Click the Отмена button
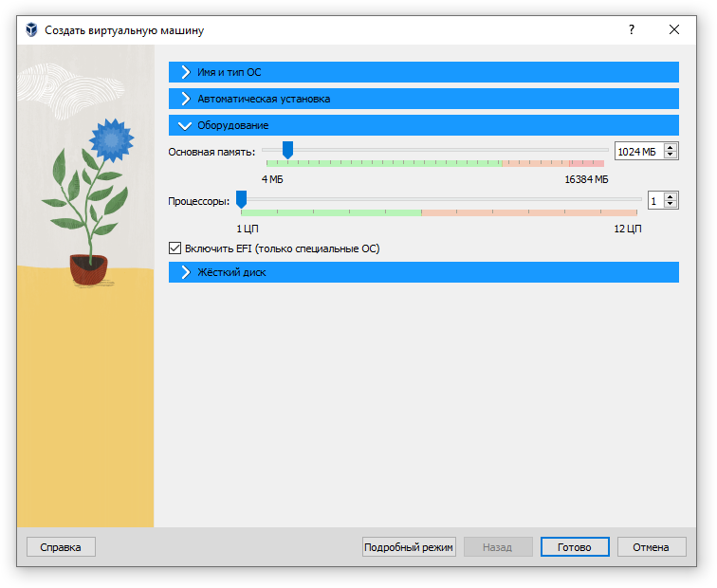The image size is (717, 588). tap(652, 547)
